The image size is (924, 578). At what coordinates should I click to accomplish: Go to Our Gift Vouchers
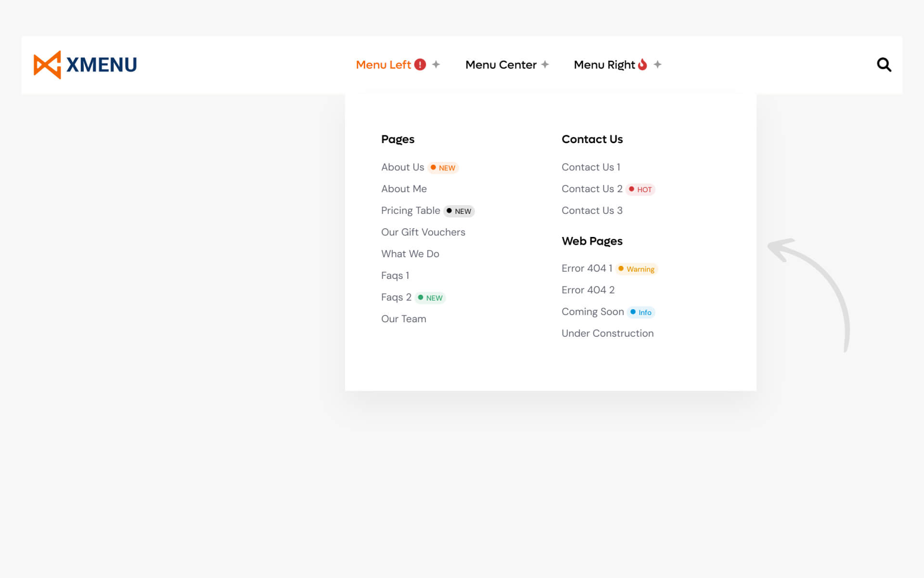[423, 232]
